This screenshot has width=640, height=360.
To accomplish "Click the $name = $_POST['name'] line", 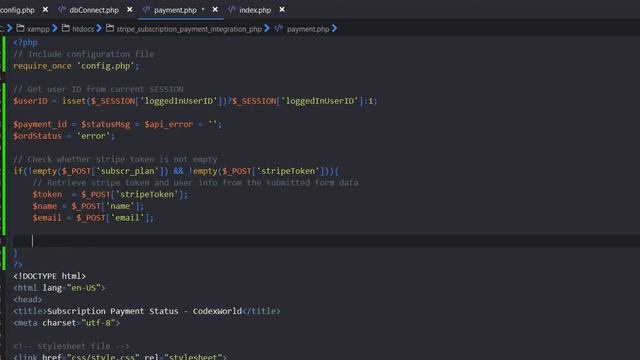I will (88, 207).
